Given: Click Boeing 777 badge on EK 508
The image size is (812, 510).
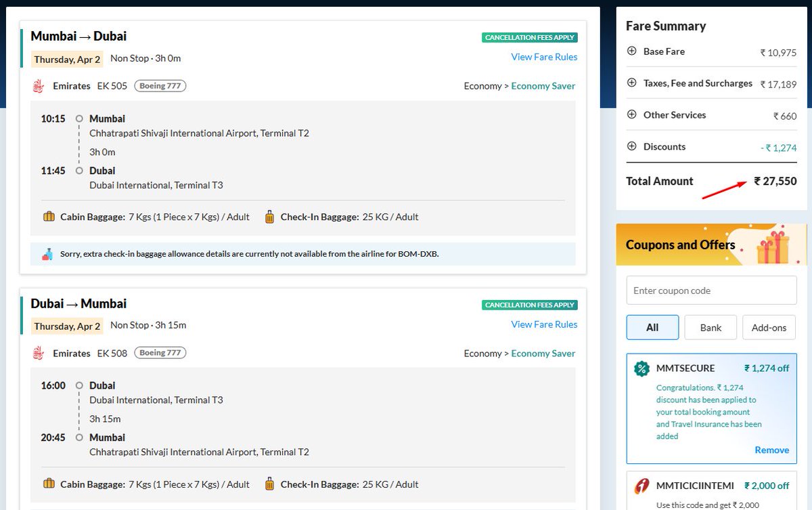Looking at the screenshot, I should pos(160,353).
